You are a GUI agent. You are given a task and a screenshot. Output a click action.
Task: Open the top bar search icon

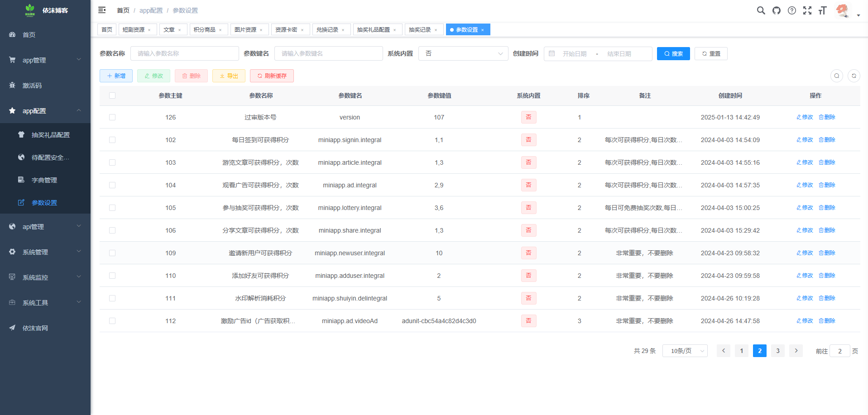click(761, 10)
